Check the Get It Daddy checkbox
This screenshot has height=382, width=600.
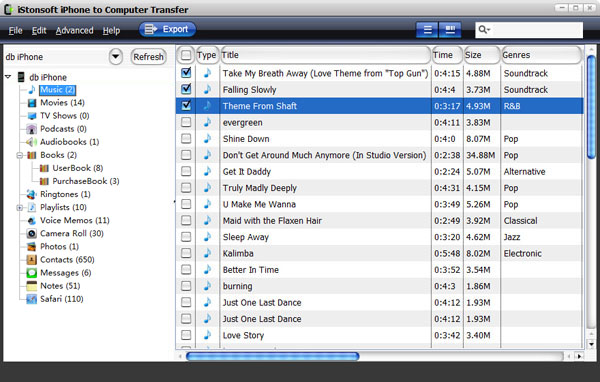click(186, 171)
